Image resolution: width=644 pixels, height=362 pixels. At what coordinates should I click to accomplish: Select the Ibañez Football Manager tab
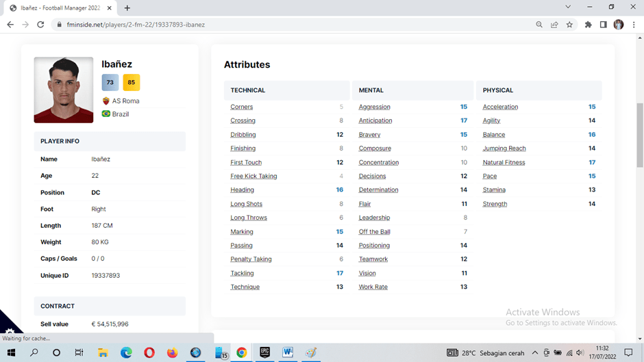pyautogui.click(x=60, y=8)
